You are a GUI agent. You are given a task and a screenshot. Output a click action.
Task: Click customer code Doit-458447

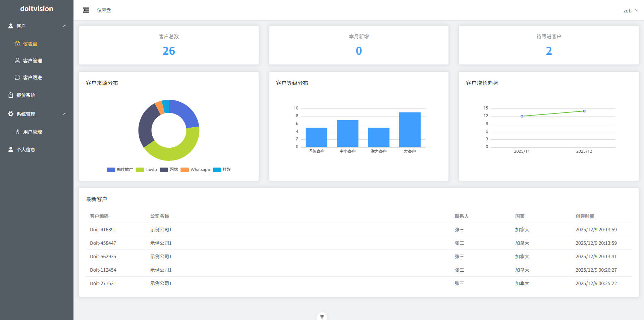point(103,243)
